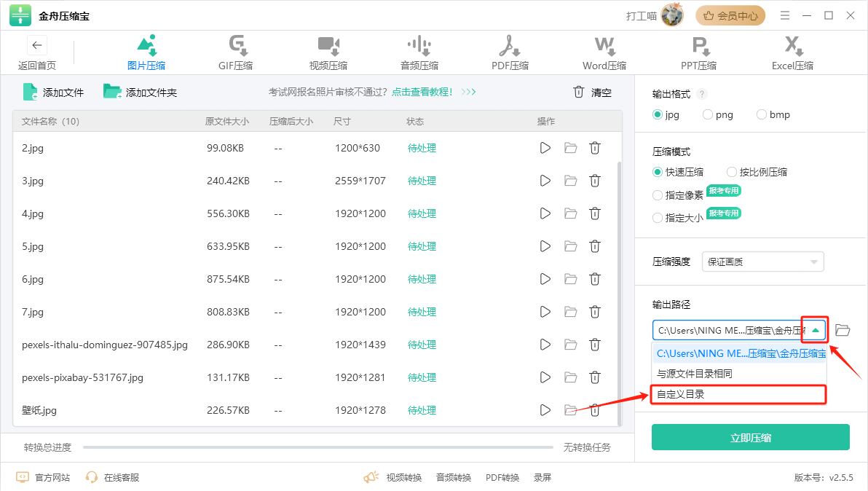Open the hamburger menu in title bar
The height and width of the screenshot is (491, 868).
coord(785,15)
